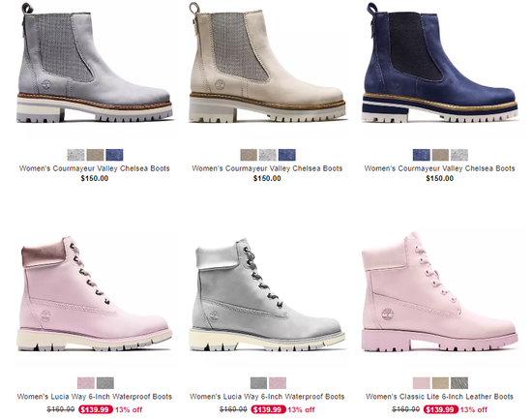Open the Women's Classic Lite 6-Inch Leather Boots link
The height and width of the screenshot is (419, 532).
pos(439,397)
